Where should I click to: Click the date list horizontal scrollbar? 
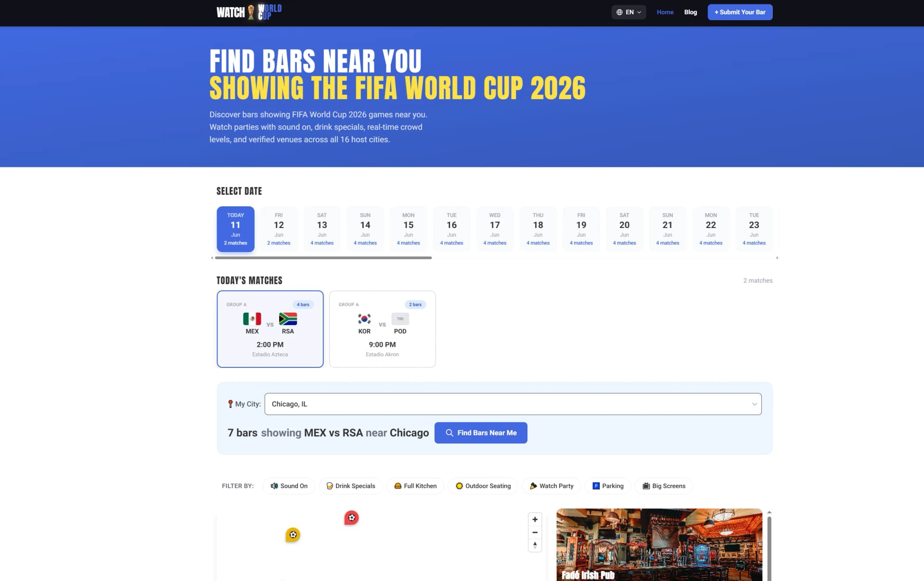[323, 258]
